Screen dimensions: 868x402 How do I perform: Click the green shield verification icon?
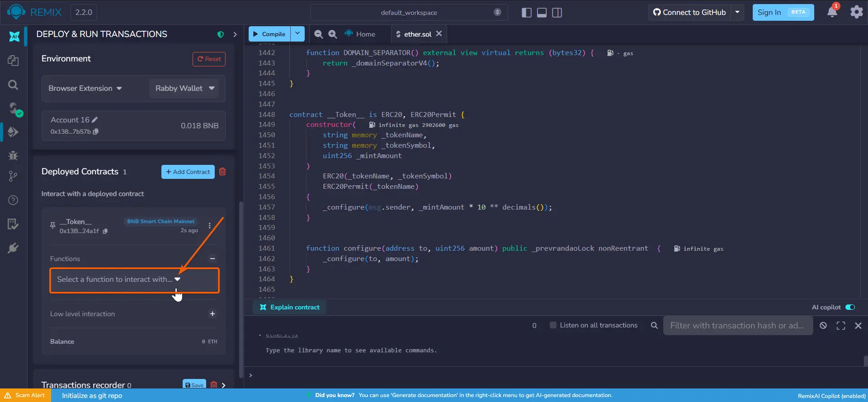(221, 34)
